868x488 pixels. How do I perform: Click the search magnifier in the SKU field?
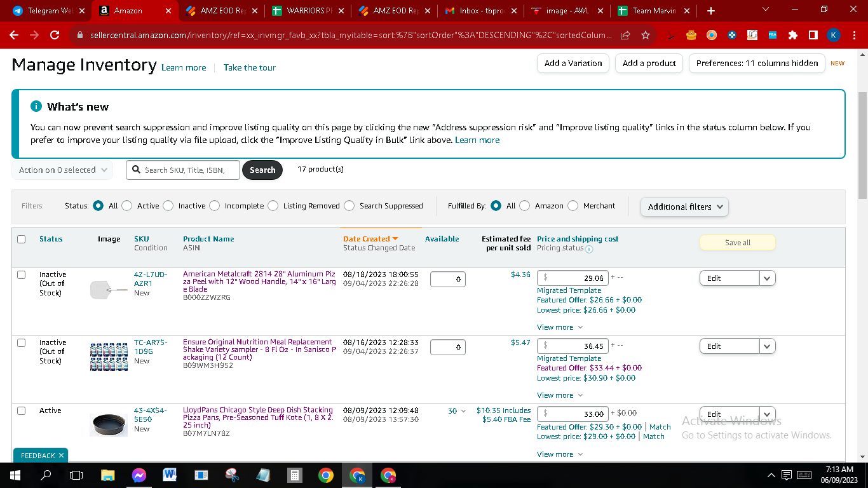point(136,170)
